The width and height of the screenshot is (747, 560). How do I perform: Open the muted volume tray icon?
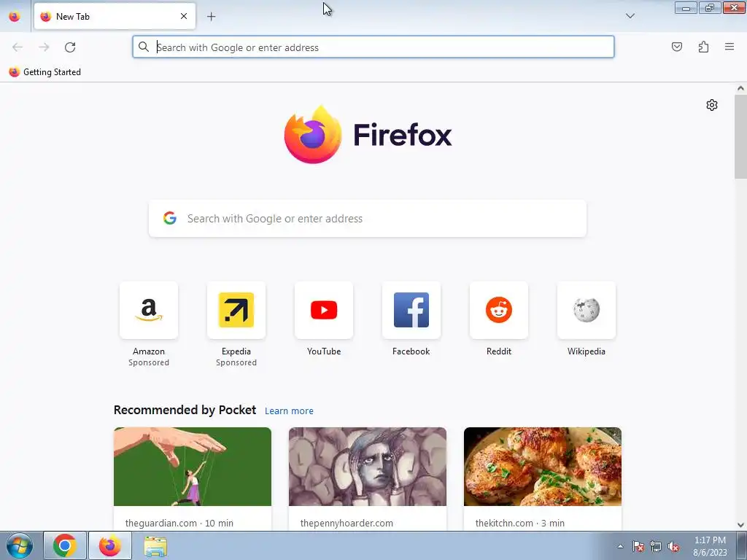(x=673, y=546)
